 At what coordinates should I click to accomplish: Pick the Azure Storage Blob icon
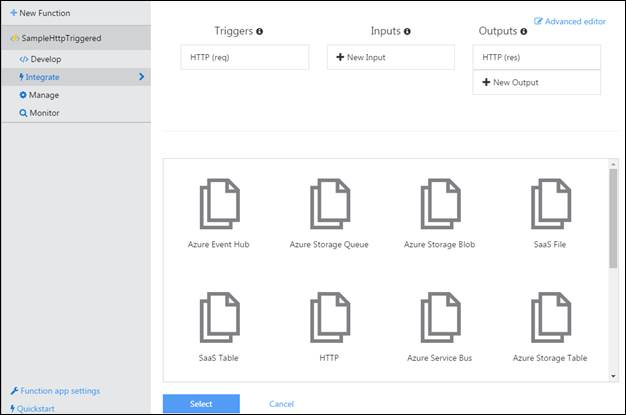click(x=439, y=204)
